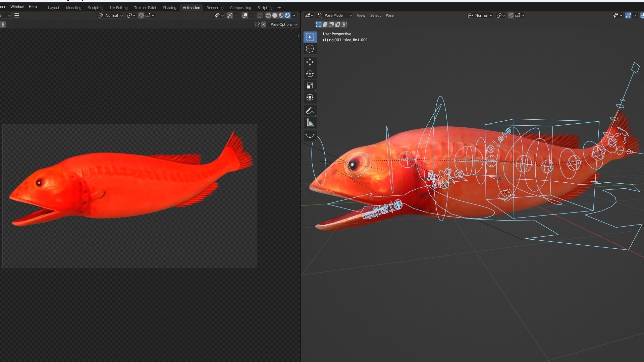
Task: Open visibility and selectability dropdown in left viewport
Action: [219, 15]
